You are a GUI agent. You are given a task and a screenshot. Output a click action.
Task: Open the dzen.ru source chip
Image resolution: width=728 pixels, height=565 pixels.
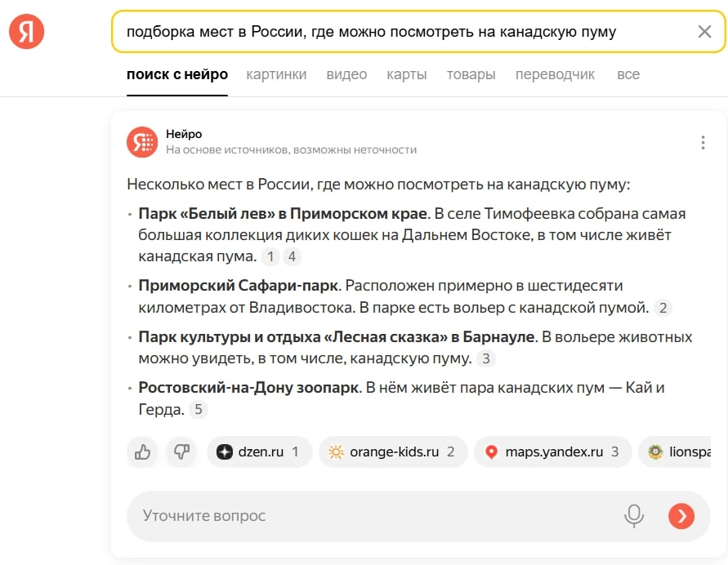(260, 452)
